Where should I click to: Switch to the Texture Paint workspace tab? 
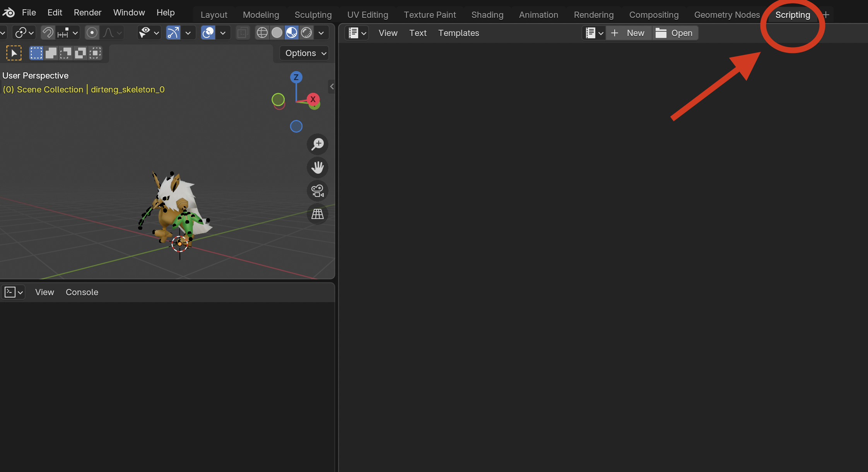(x=430, y=15)
